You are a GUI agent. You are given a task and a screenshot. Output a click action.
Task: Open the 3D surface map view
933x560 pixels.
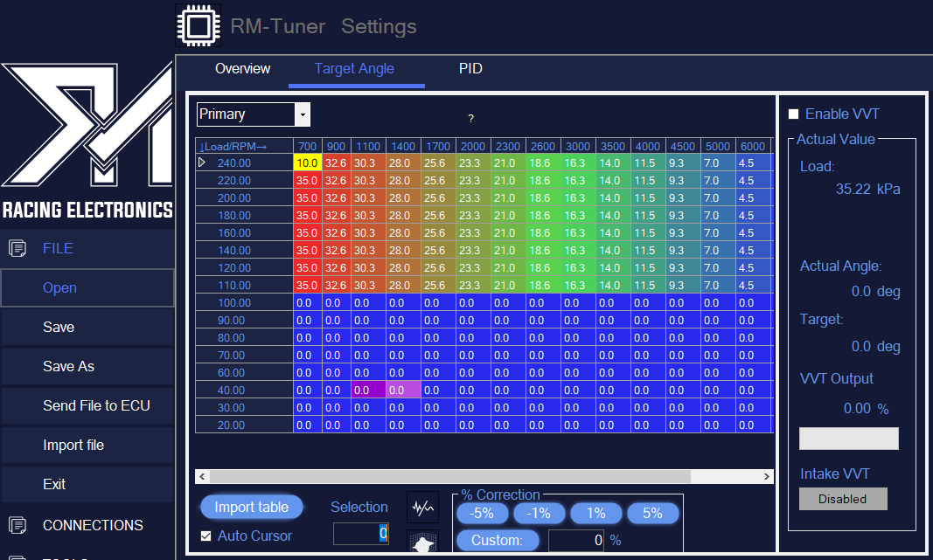click(423, 543)
